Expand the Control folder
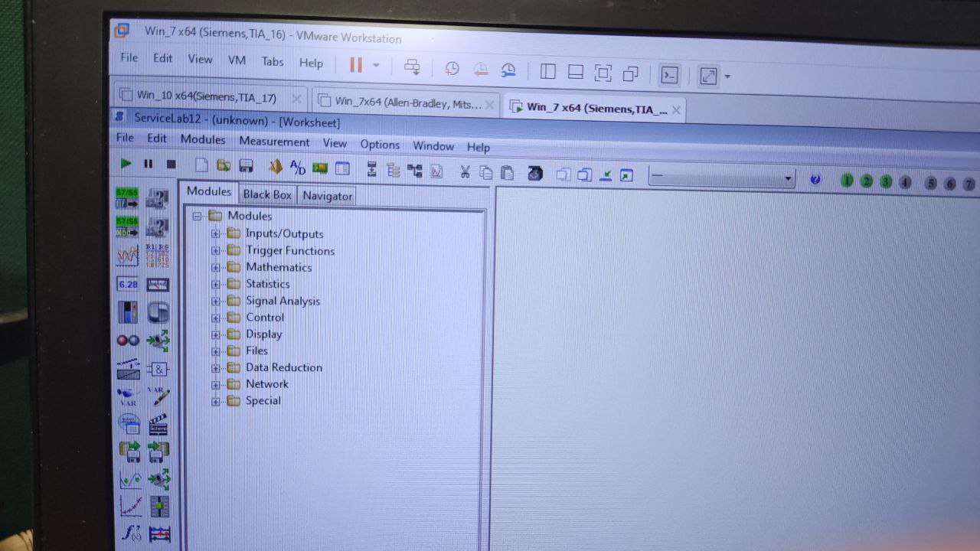980x551 pixels. (215, 318)
